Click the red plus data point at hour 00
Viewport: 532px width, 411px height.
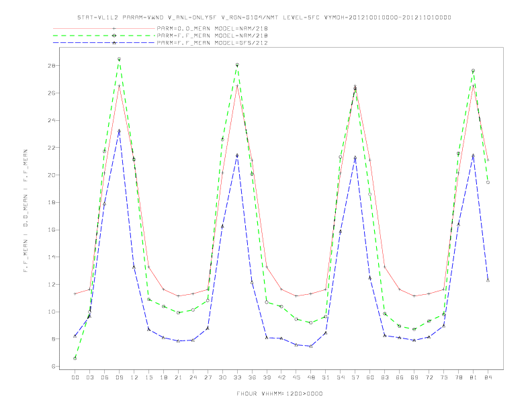coord(75,293)
